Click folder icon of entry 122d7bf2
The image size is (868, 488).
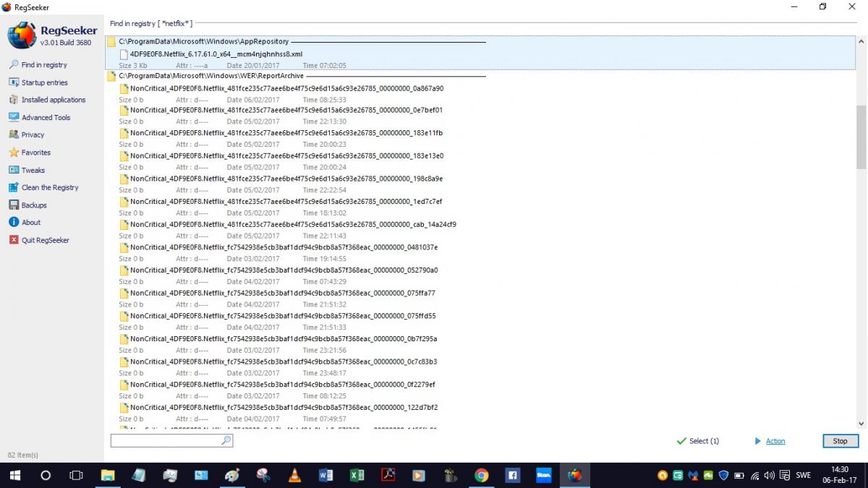click(x=124, y=408)
